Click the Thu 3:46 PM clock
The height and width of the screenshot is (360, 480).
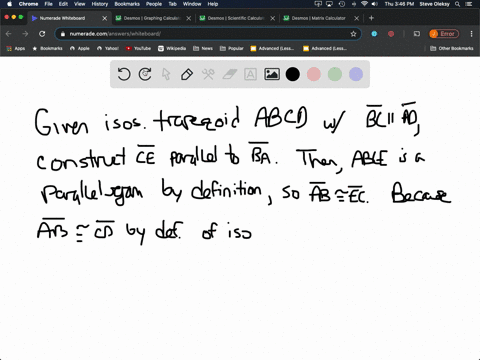[399, 4]
